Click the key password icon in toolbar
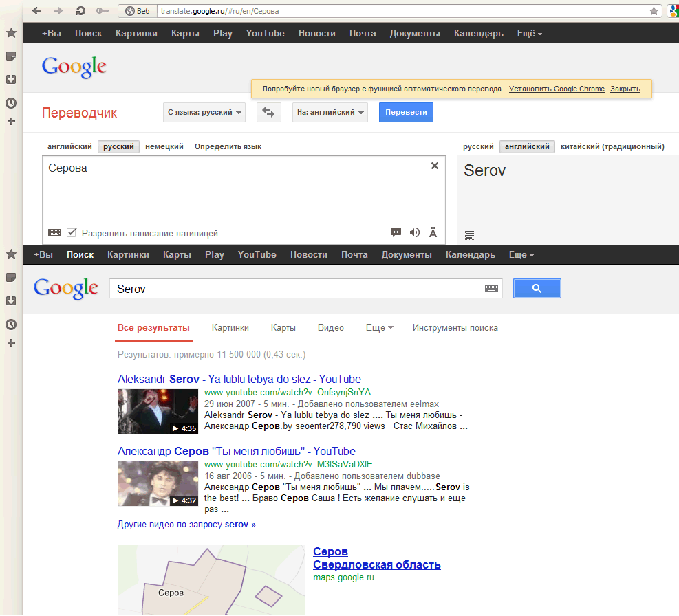This screenshot has width=679, height=616. click(x=103, y=11)
